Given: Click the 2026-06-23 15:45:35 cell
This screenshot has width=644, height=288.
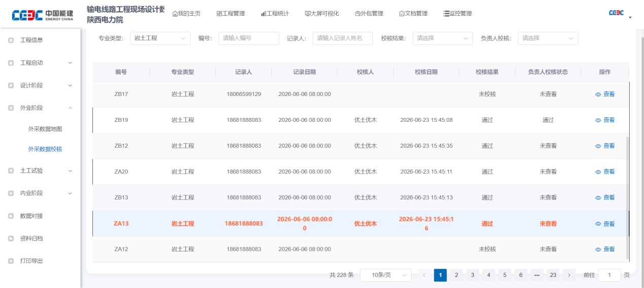Looking at the screenshot, I should coord(426,146).
